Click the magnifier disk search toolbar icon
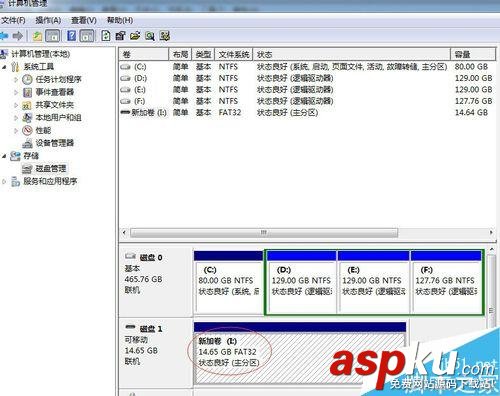Viewport: 500px width, 396px height. point(150,36)
